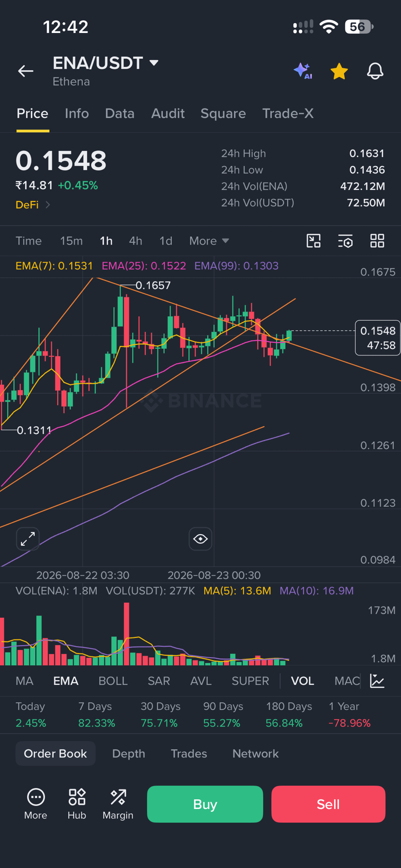Viewport: 401px width, 868px height.
Task: Enable the BOLL indicator
Action: point(113,681)
